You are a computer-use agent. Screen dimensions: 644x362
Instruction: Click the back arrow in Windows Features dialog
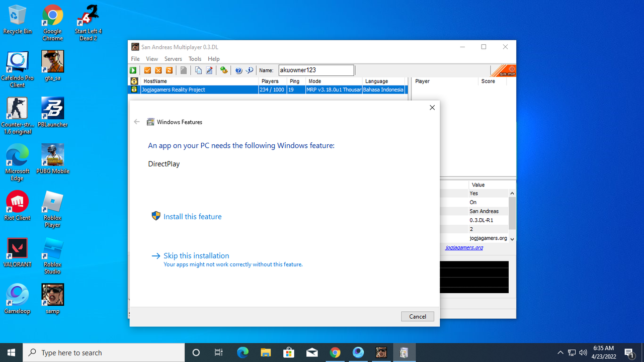tap(137, 122)
